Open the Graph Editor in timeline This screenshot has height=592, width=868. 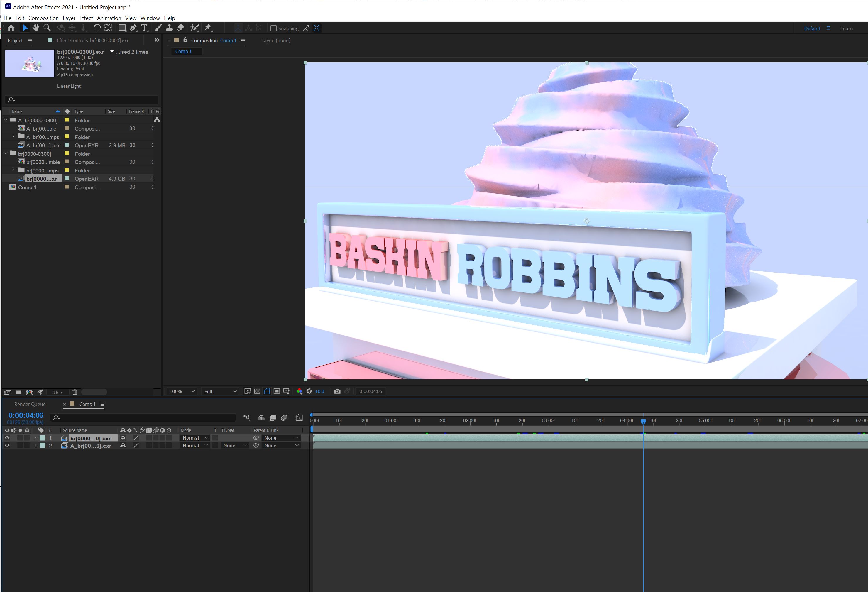click(299, 417)
